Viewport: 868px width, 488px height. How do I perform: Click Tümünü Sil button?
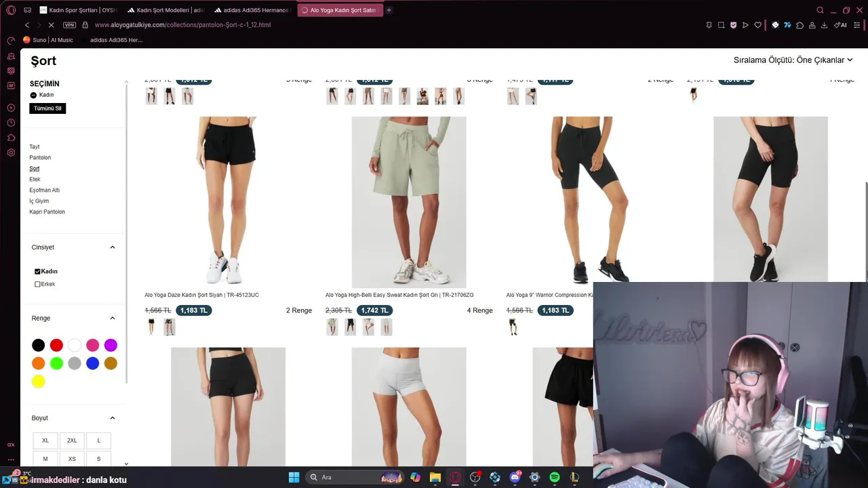coord(47,108)
